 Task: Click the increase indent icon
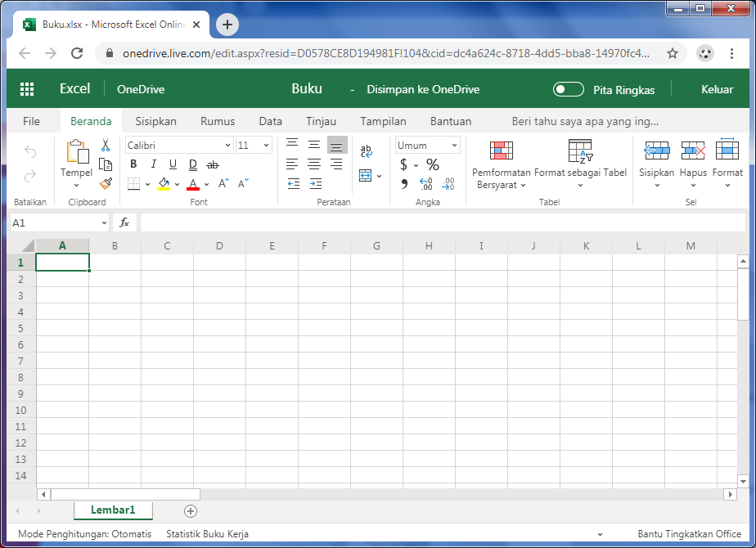(x=314, y=183)
